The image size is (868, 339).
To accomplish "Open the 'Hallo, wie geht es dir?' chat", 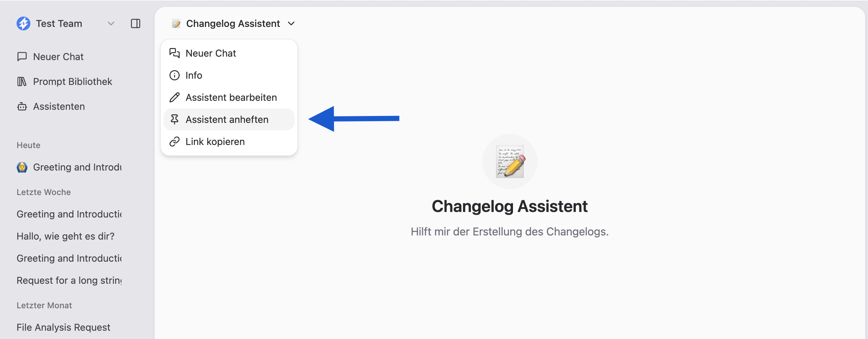I will click(66, 236).
